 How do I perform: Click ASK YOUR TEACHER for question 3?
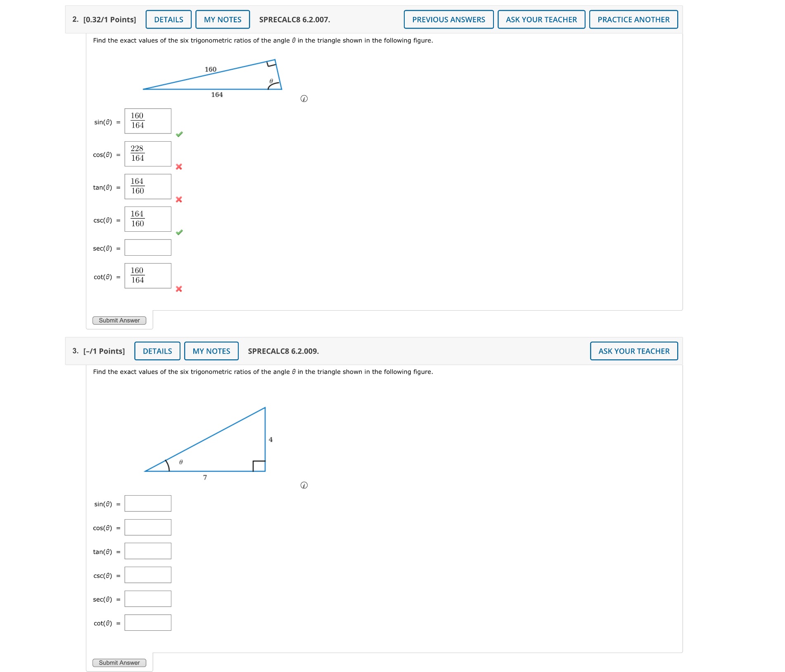tap(634, 351)
